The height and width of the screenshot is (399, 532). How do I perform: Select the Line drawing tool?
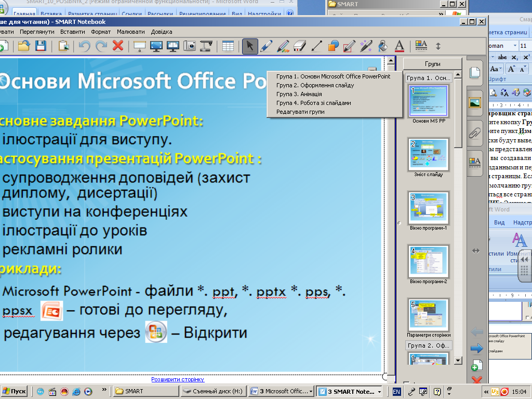[x=316, y=46]
